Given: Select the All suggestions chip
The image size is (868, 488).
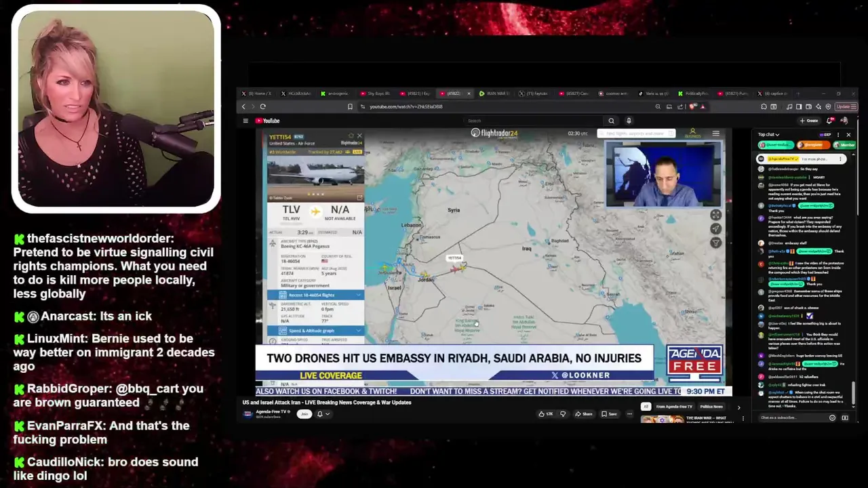Looking at the screenshot, I should (x=646, y=407).
